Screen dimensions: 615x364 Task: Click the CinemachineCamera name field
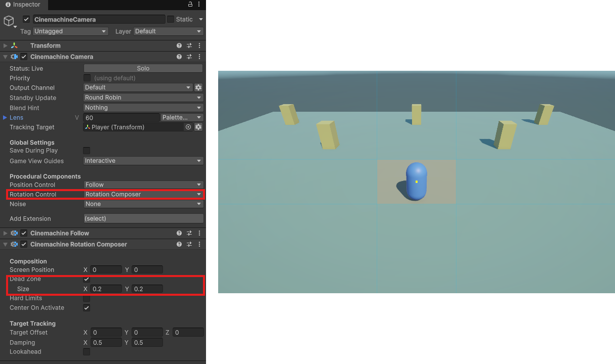point(99,19)
